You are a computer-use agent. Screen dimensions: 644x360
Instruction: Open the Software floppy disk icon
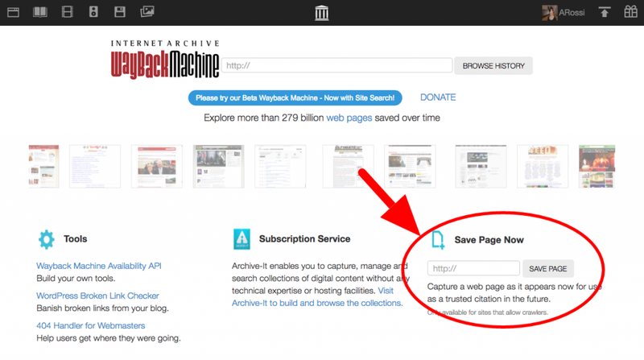click(x=119, y=12)
